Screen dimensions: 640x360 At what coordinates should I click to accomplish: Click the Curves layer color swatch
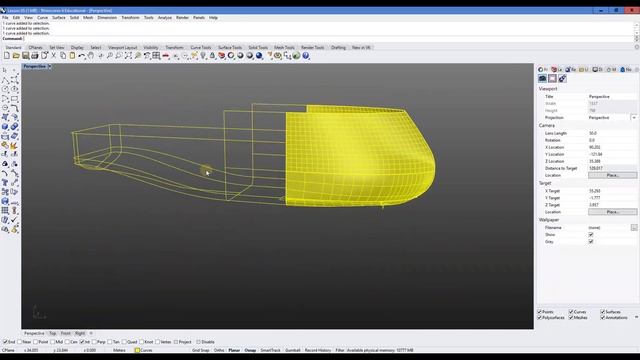(x=138, y=350)
